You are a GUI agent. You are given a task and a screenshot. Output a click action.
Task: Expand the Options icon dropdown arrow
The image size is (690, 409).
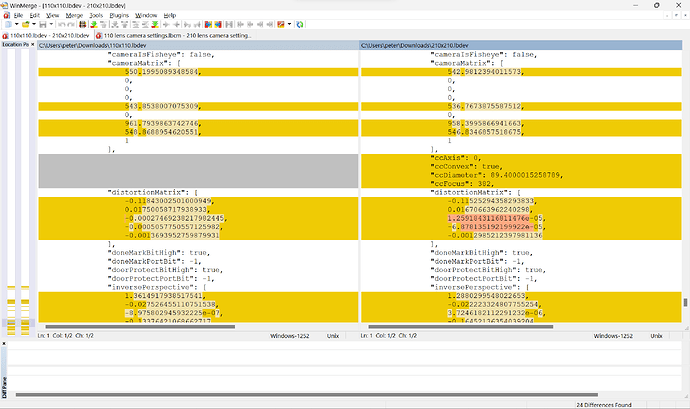(289, 24)
